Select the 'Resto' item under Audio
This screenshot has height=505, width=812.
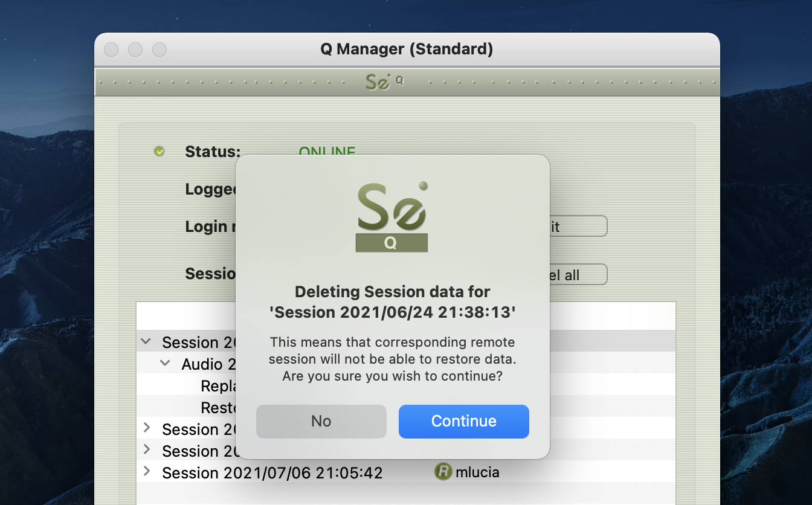[217, 408]
